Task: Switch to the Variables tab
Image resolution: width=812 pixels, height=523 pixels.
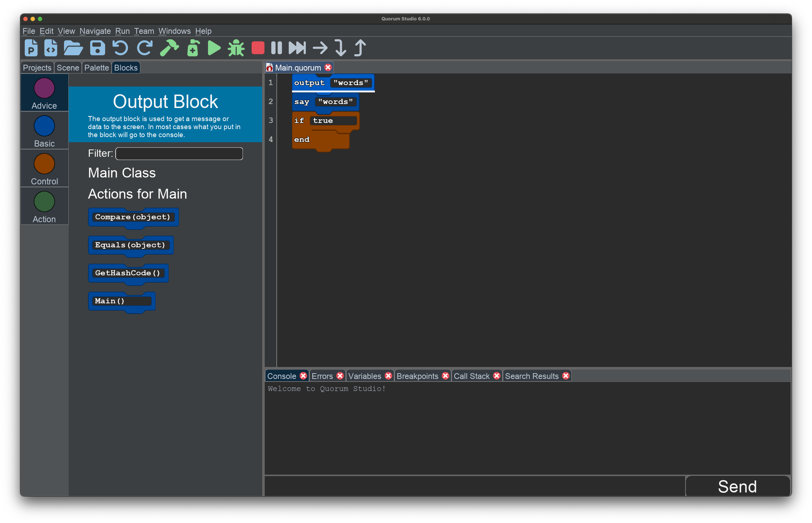Action: 365,376
